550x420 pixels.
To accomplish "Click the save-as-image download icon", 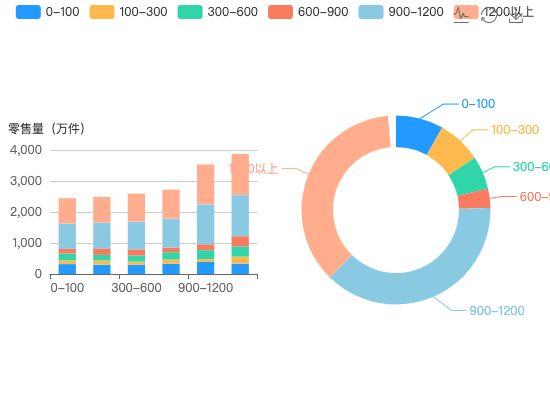I will pyautogui.click(x=516, y=15).
